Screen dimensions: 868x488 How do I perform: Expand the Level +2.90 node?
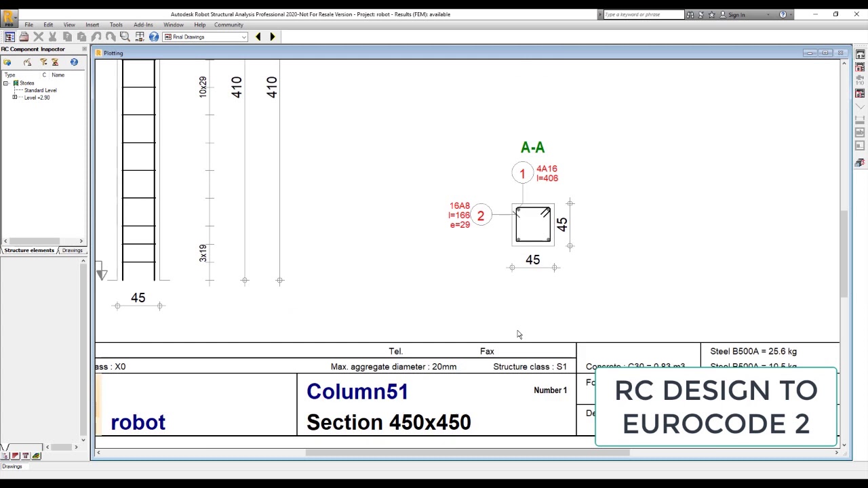pos(15,98)
